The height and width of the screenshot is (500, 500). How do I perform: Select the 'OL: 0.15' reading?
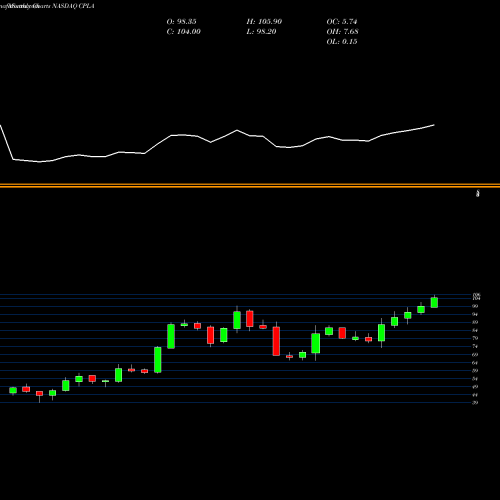(342, 42)
